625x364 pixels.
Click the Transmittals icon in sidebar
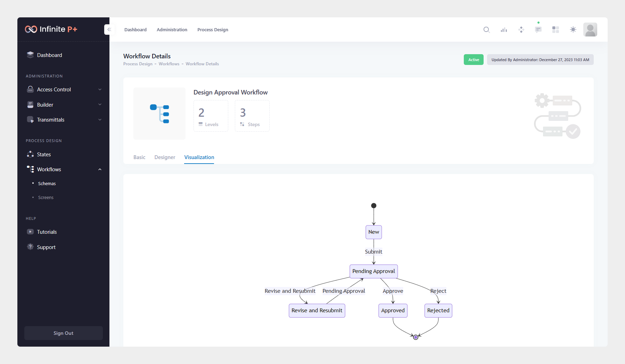[x=30, y=119]
